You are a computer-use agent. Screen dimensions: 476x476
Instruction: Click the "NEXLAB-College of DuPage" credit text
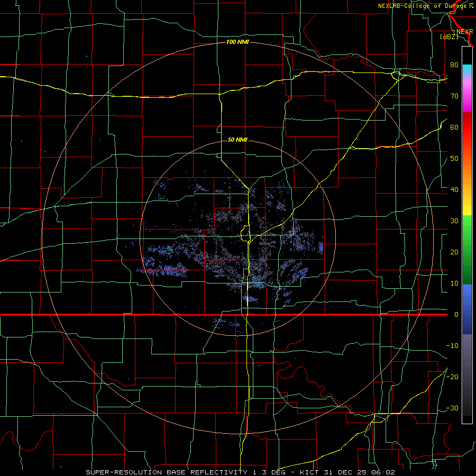pos(422,6)
